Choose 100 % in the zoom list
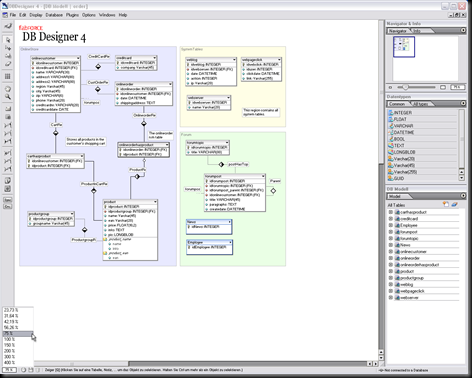 [18, 339]
